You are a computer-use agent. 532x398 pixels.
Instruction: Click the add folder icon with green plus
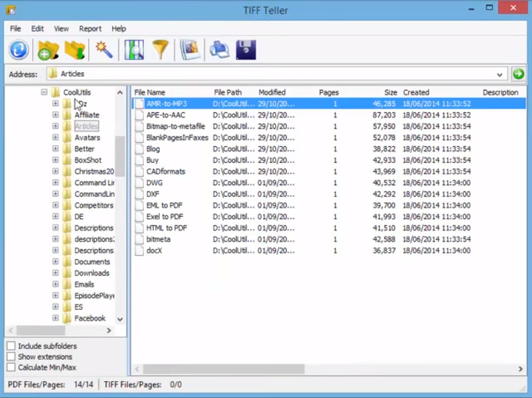pyautogui.click(x=48, y=50)
